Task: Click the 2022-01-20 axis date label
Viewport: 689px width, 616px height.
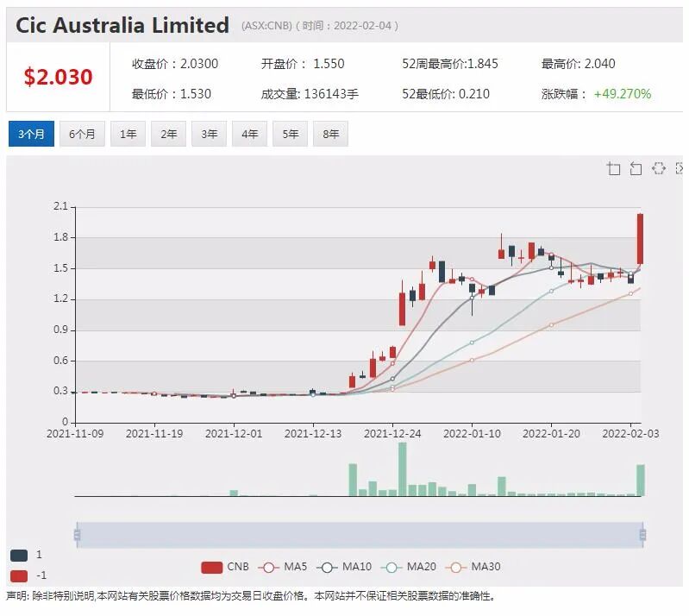Action: pyautogui.click(x=551, y=434)
